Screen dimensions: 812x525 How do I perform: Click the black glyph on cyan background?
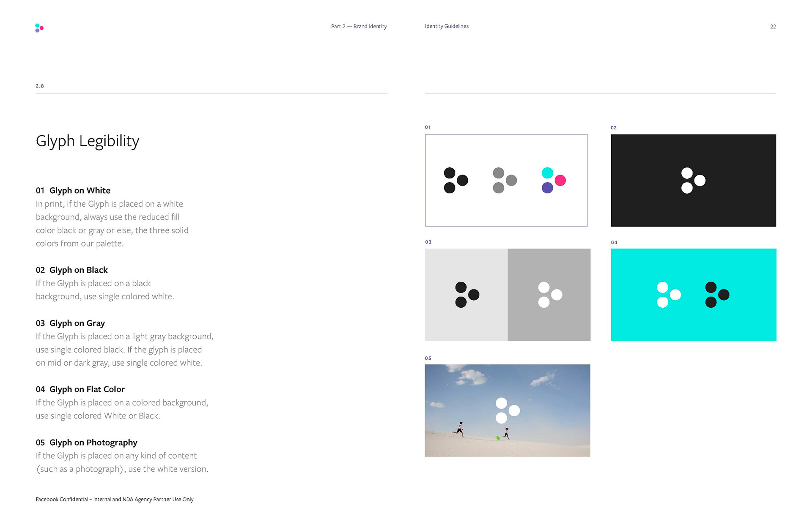click(x=717, y=295)
